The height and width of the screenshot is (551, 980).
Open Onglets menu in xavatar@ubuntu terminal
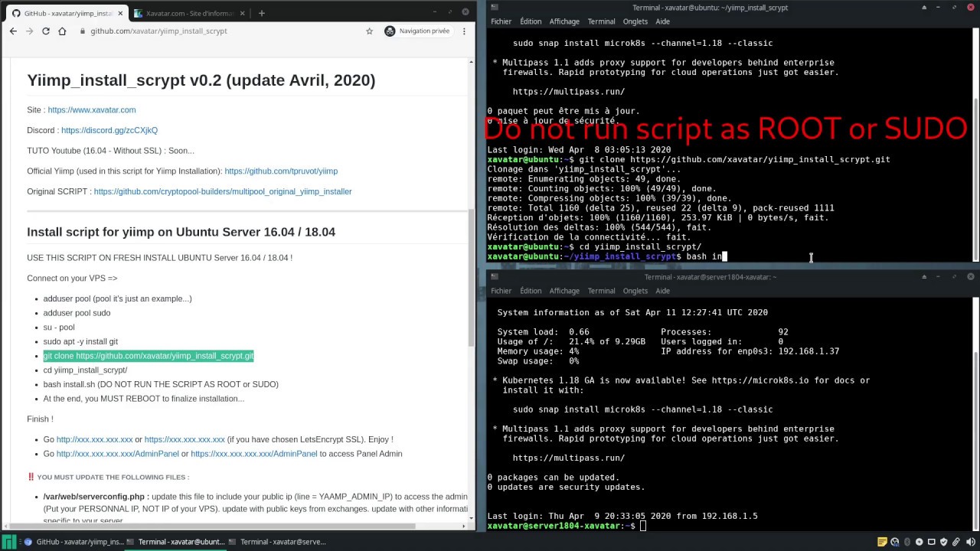635,21
